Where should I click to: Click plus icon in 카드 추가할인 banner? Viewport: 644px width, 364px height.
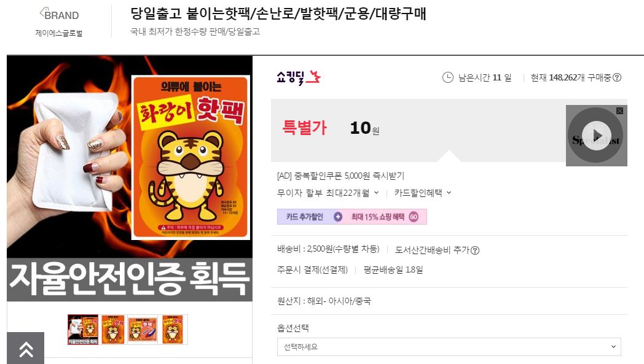tap(337, 217)
